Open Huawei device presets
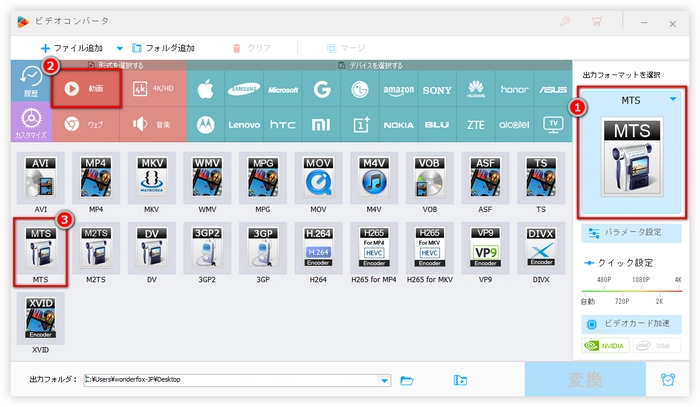This screenshot has width=700, height=407. [476, 89]
